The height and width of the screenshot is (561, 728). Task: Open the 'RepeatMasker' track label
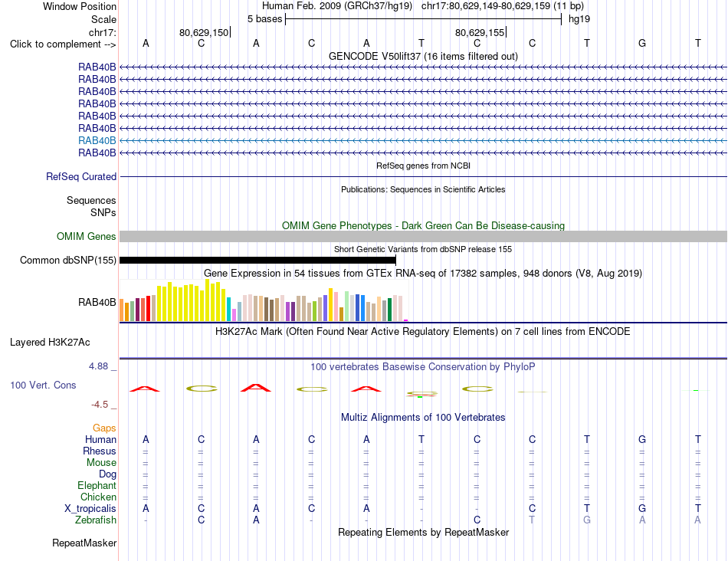[84, 543]
